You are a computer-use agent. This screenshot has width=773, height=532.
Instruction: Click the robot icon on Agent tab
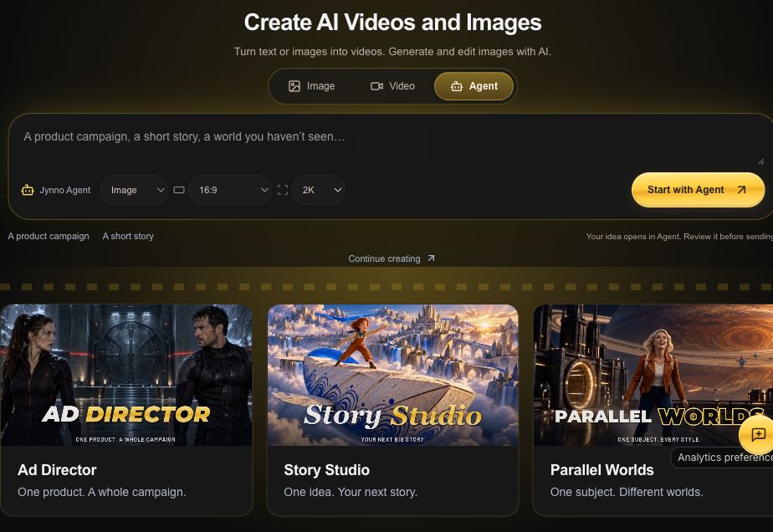[457, 86]
